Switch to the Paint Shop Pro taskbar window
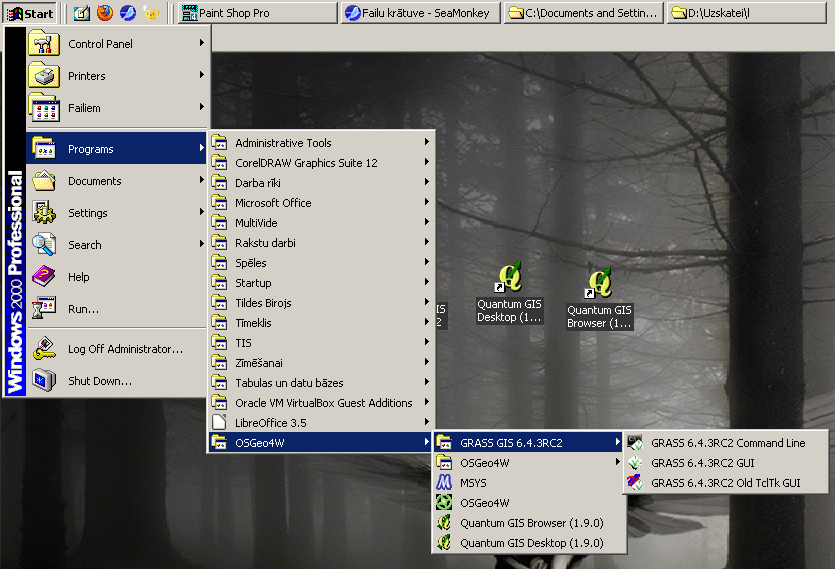This screenshot has height=569, width=835. coord(258,13)
